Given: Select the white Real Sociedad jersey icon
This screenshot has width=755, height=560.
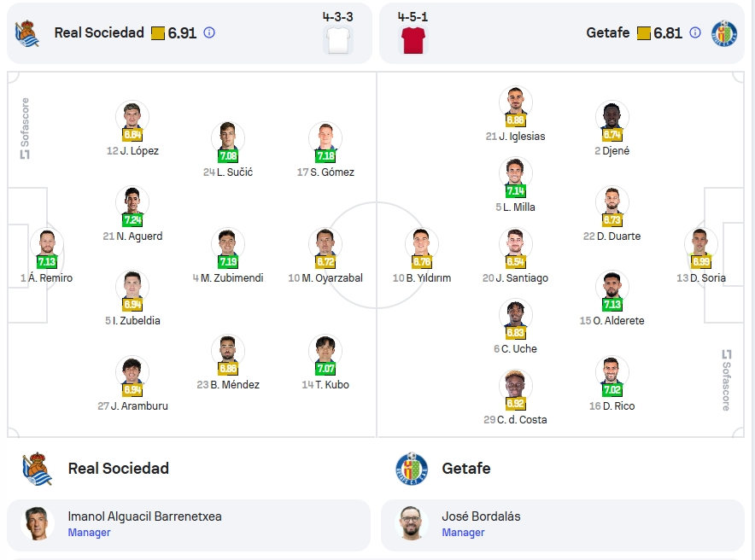Looking at the screenshot, I should (x=338, y=40).
